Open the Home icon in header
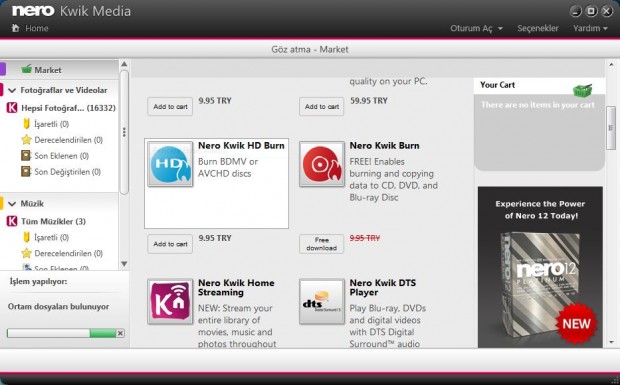Viewport: 620px width, 385px height. [x=15, y=28]
